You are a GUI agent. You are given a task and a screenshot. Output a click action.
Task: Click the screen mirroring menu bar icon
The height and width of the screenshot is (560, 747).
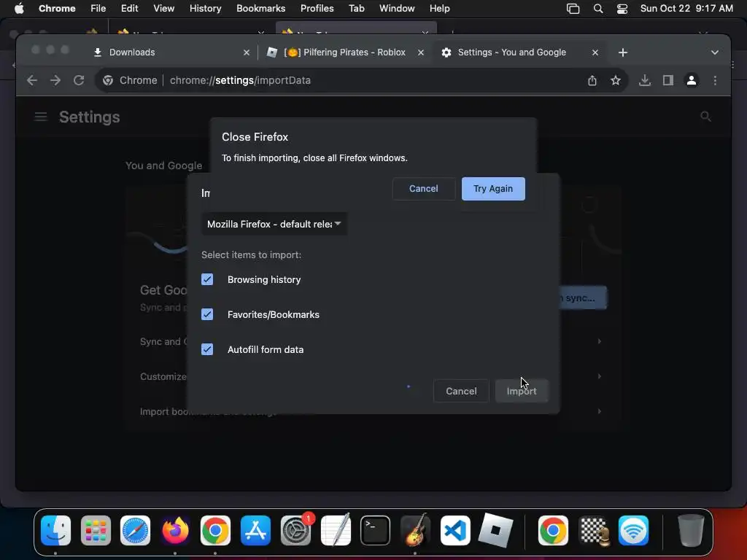[x=573, y=9]
